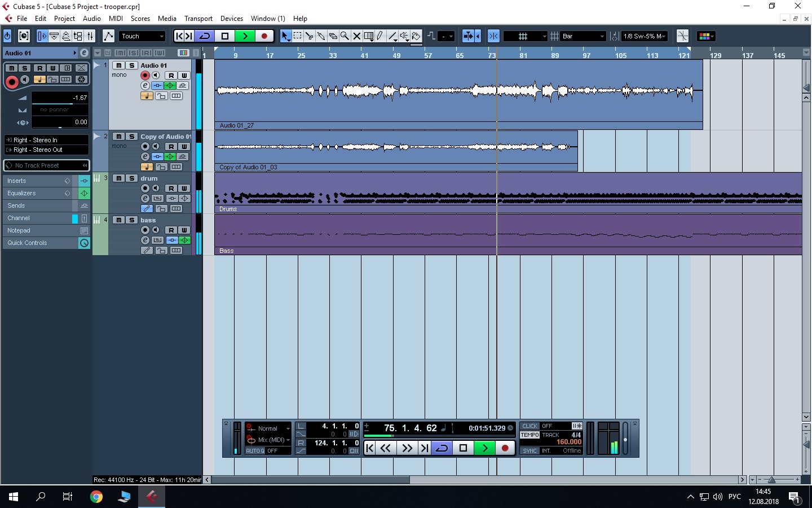Open the Mixer from toolbar
Viewport: 812px width, 508px height.
(90, 36)
